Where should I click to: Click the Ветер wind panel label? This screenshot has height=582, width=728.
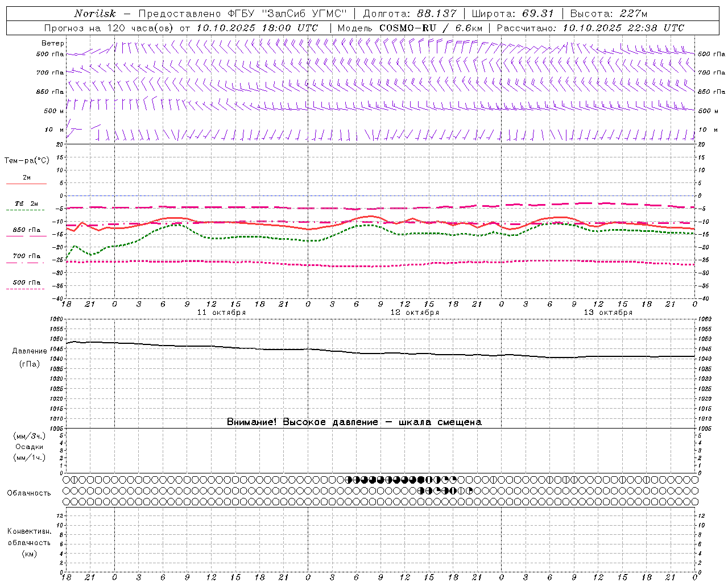click(53, 43)
